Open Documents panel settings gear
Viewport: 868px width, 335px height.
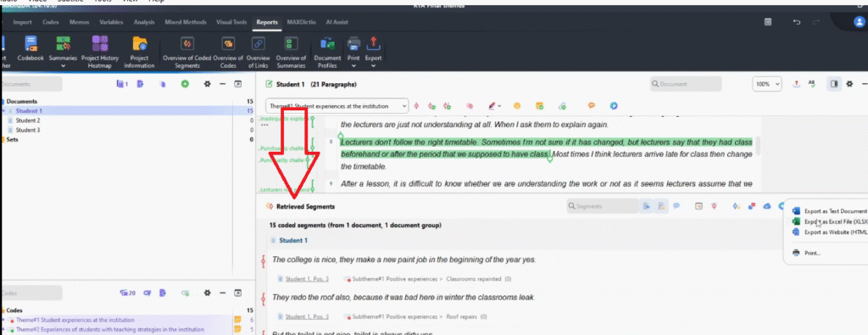pos(208,84)
